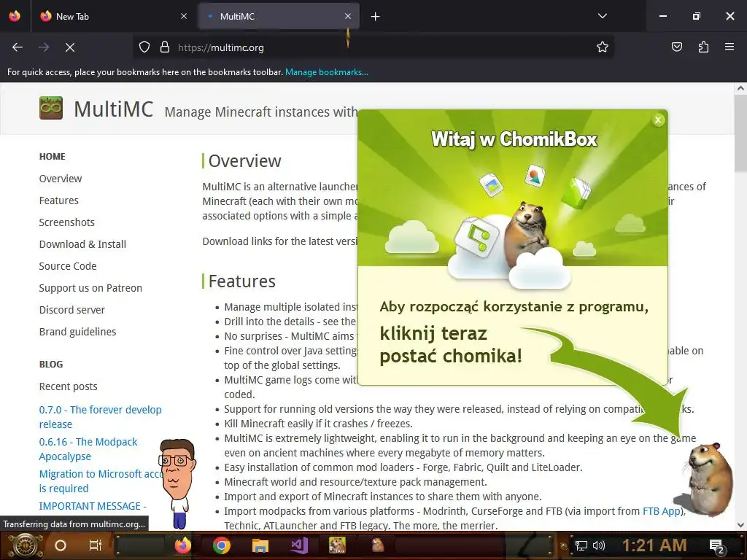Open Brand guidelines page

(x=77, y=332)
